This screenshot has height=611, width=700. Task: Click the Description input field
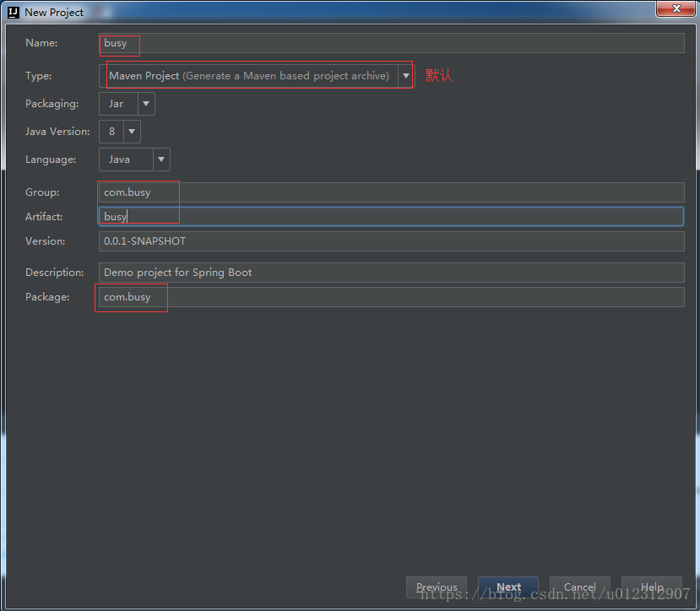click(x=391, y=273)
